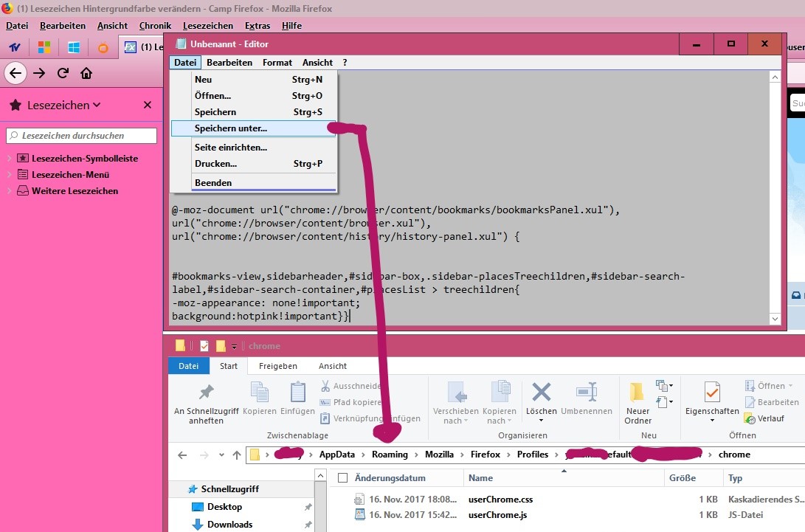The width and height of the screenshot is (805, 532).
Task: Open the Löschen dropdown arrow
Action: pos(541,421)
